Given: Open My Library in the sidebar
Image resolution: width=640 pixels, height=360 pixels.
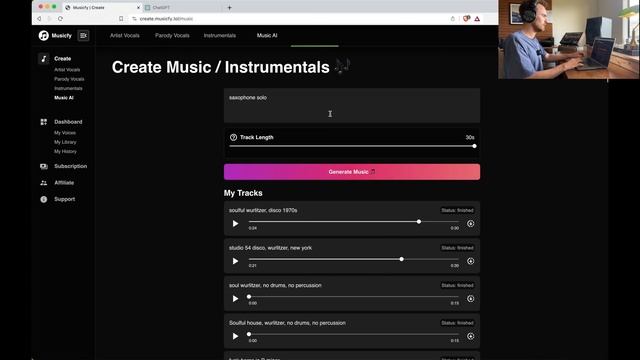Looking at the screenshot, I should click(65, 142).
